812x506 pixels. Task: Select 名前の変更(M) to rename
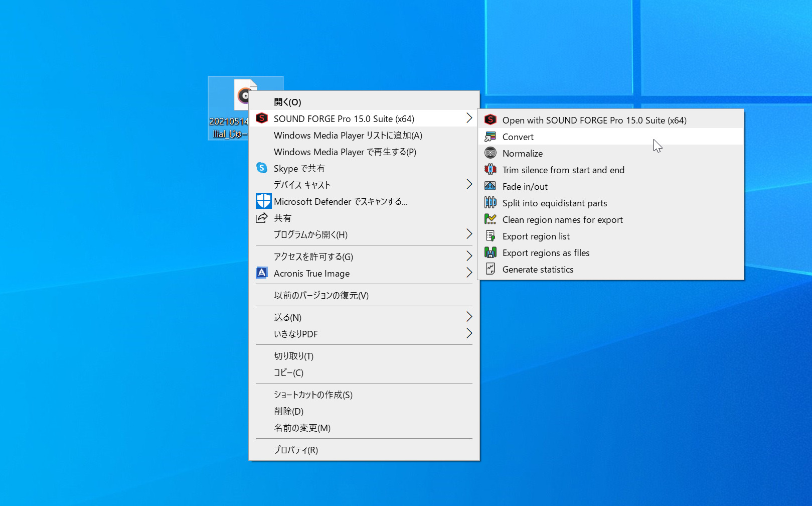coord(364,428)
